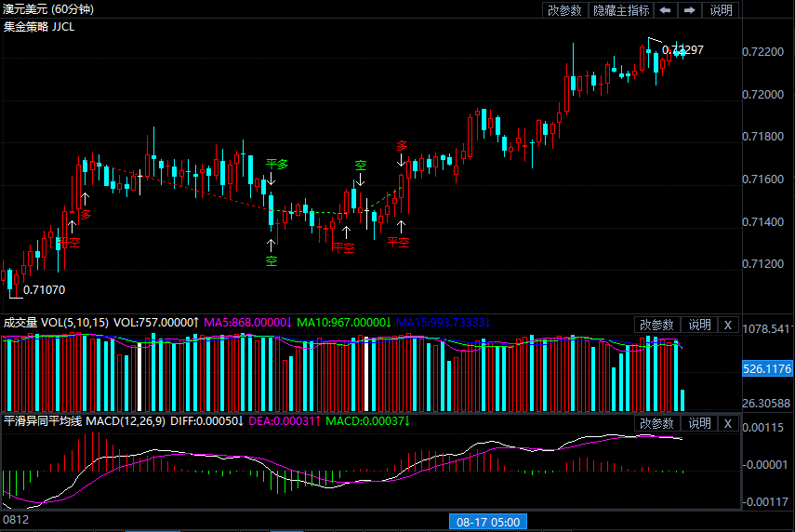This screenshot has height=532, width=795.
Task: Click the 澳元美元 (60分钟) chart title
Action: (47, 9)
